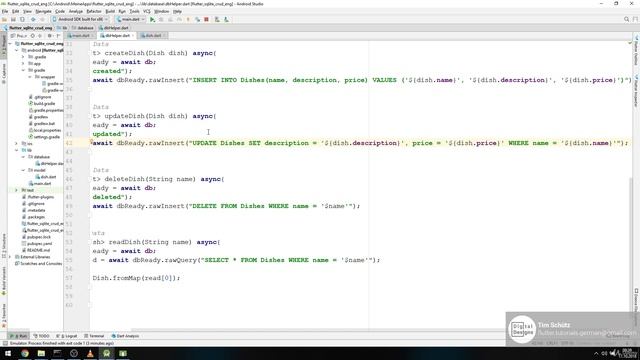Toggle the Build Variants side panel
This screenshot has height=360, width=640.
(x=4, y=281)
